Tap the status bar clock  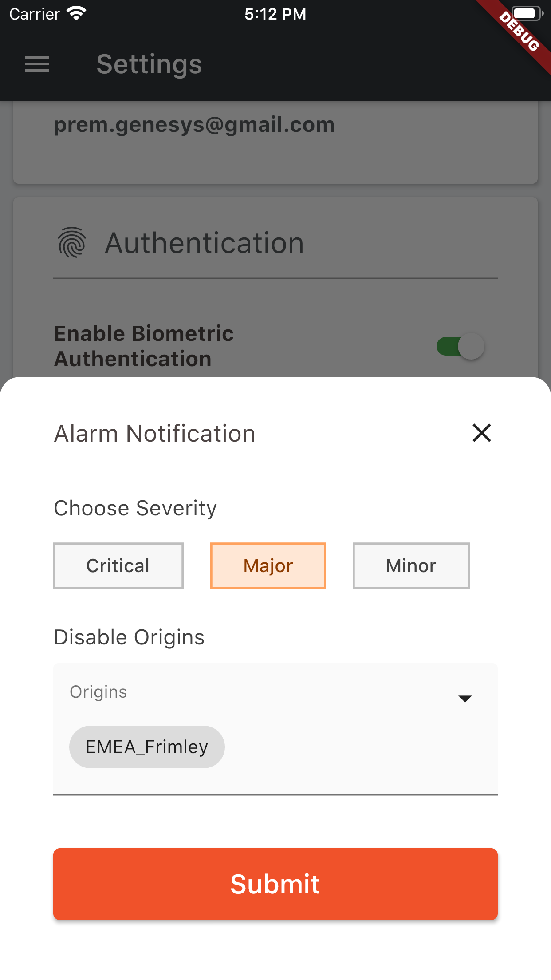275,14
